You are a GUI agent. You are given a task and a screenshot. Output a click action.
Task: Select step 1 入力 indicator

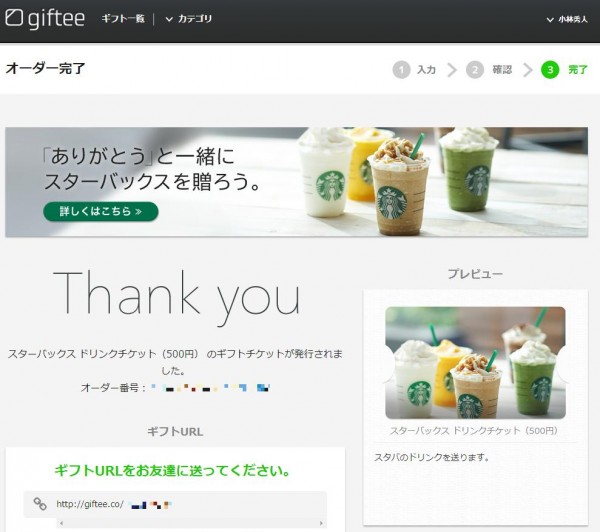point(414,70)
